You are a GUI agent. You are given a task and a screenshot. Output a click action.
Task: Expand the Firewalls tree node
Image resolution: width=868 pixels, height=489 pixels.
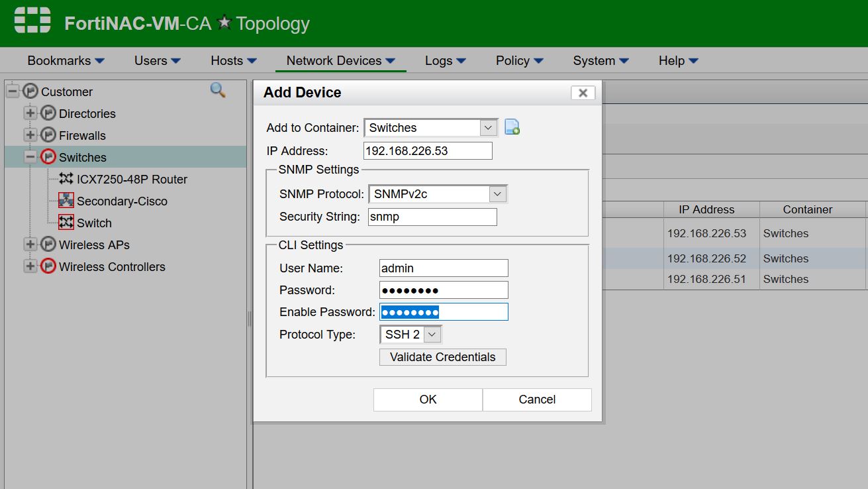30,135
